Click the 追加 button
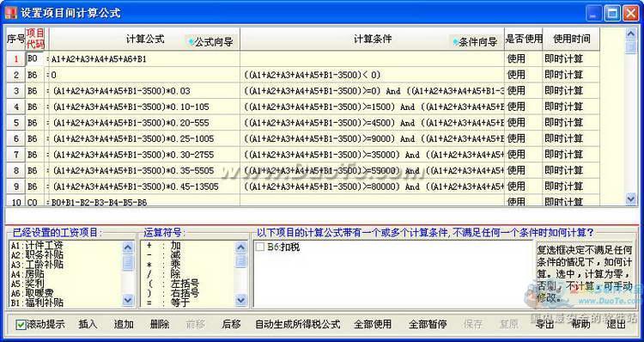The height and width of the screenshot is (342, 644). tap(124, 324)
